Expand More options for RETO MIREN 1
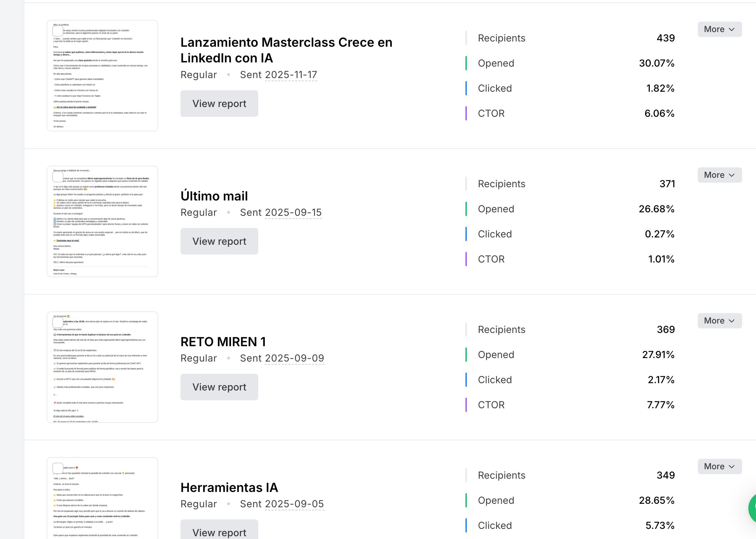Viewport: 756px width, 539px height. 719,321
